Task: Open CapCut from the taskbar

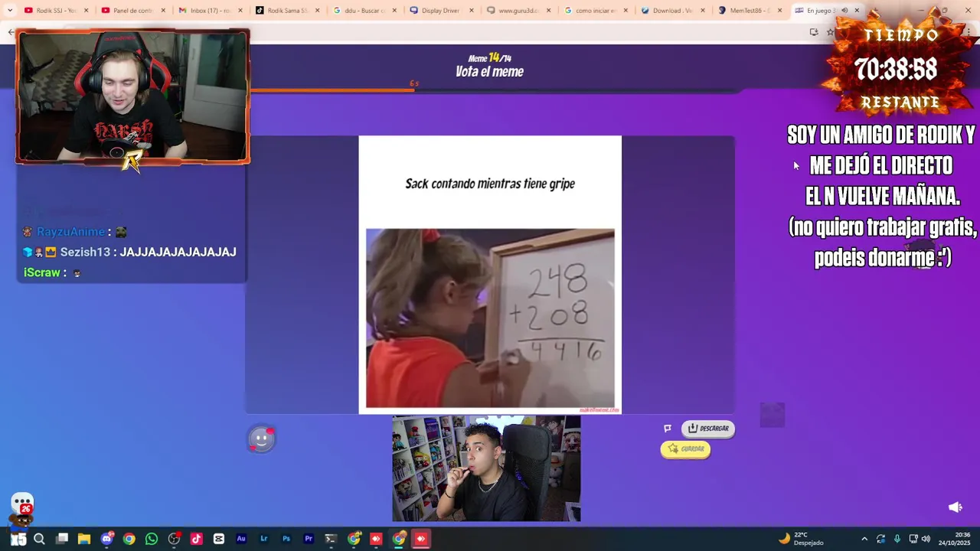Action: point(219,539)
